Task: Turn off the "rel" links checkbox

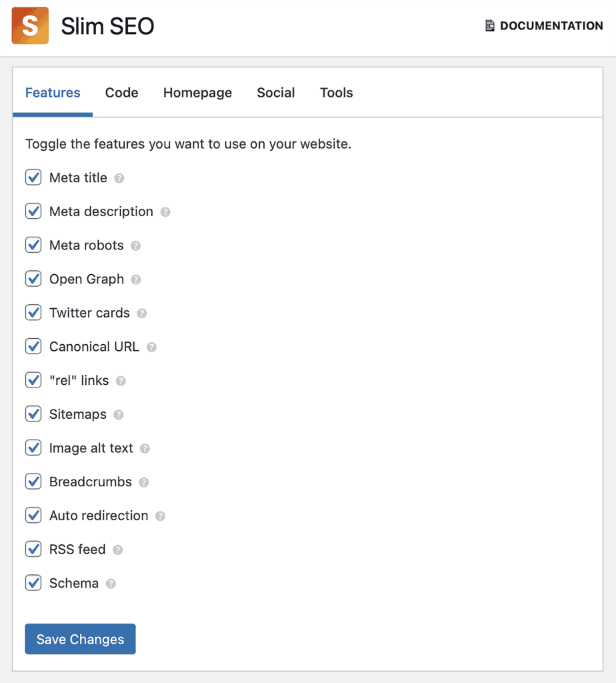Action: pos(33,380)
